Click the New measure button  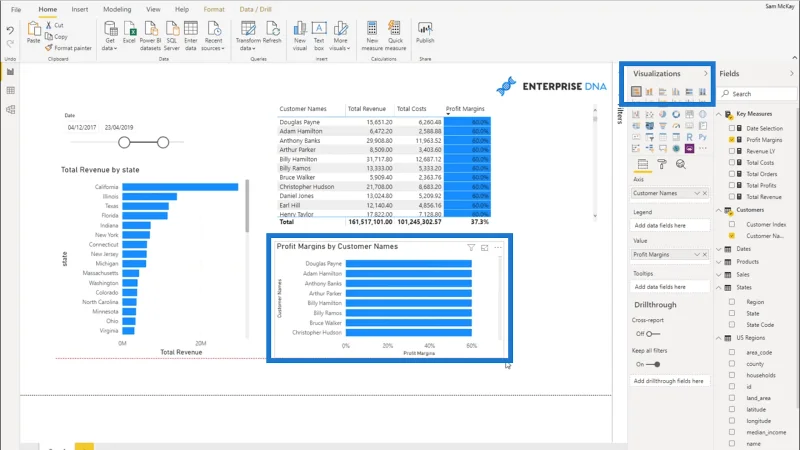372,36
